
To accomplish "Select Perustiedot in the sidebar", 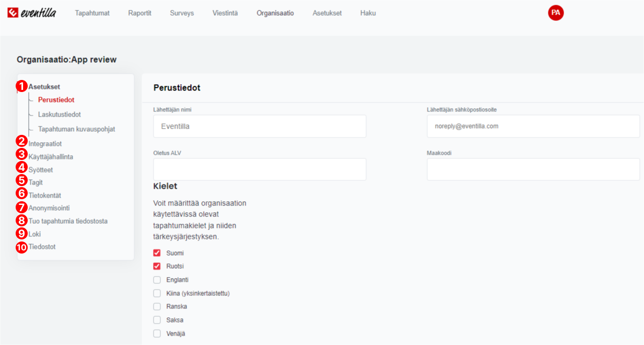I will coord(56,100).
